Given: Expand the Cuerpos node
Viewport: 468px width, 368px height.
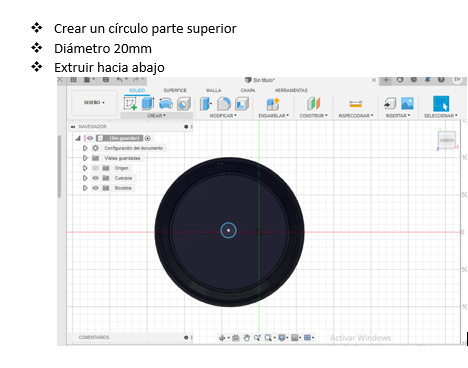Looking at the screenshot, I should click(x=85, y=178).
